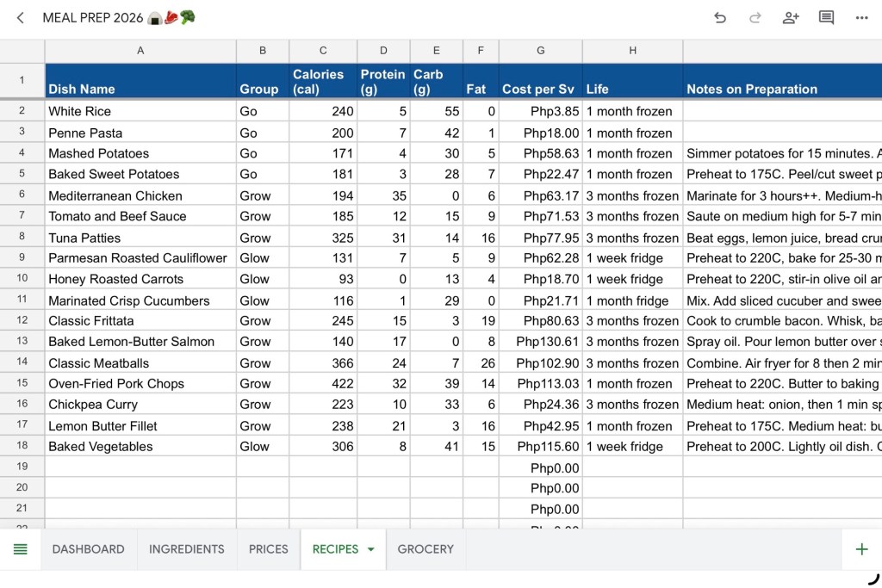The height and width of the screenshot is (588, 882).
Task: Go to the PRICES sheet tab
Action: (x=268, y=549)
